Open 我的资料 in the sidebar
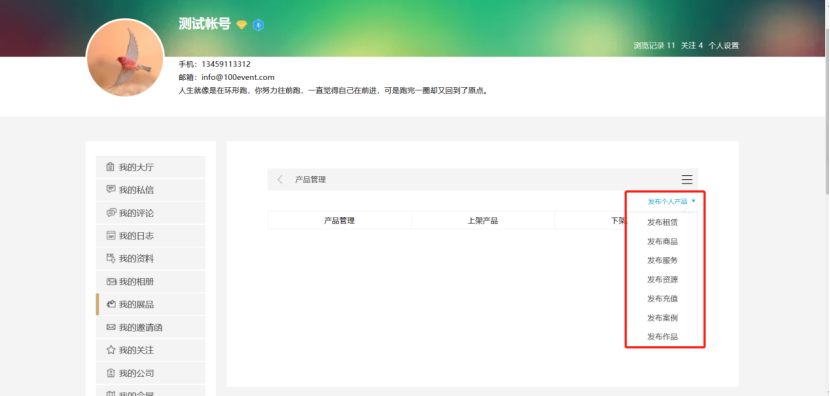This screenshot has width=830, height=396. point(150,258)
